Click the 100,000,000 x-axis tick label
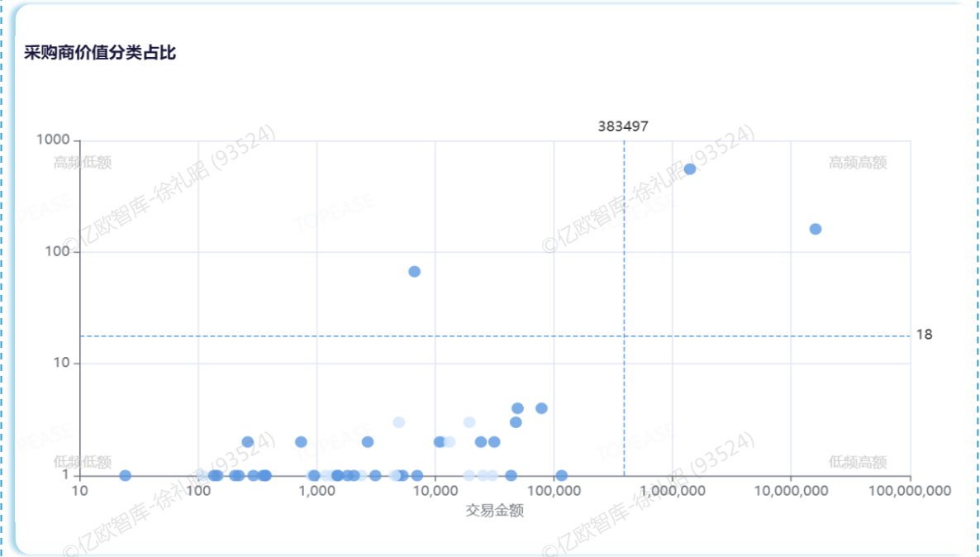The height and width of the screenshot is (557, 980). pyautogui.click(x=910, y=491)
